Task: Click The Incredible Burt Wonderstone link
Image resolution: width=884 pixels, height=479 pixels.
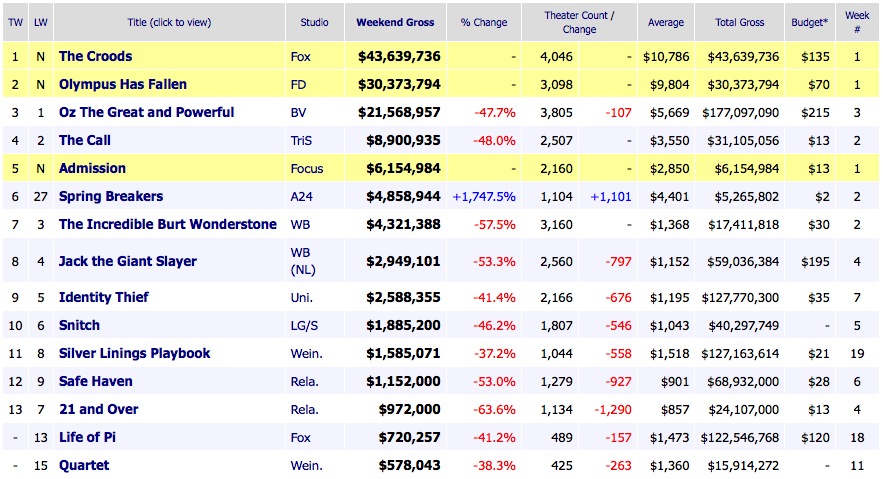Action: [x=167, y=224]
